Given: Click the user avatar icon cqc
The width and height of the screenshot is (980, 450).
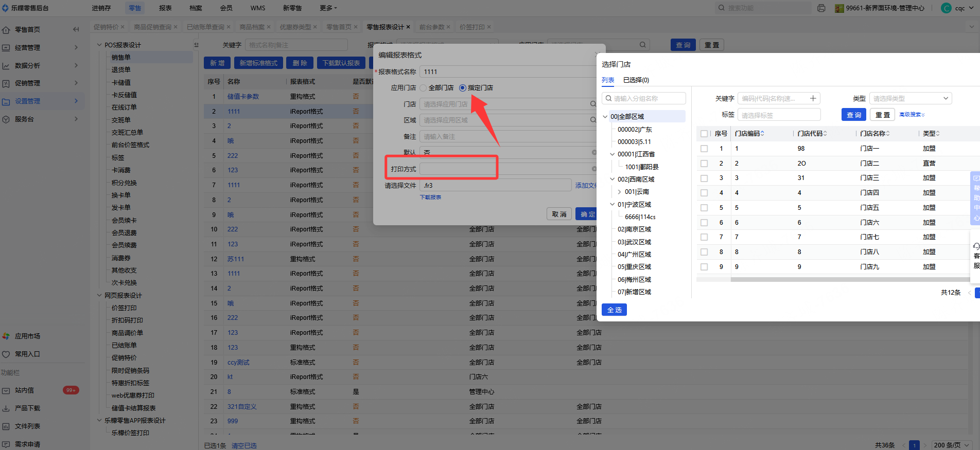Looking at the screenshot, I should tap(946, 8).
